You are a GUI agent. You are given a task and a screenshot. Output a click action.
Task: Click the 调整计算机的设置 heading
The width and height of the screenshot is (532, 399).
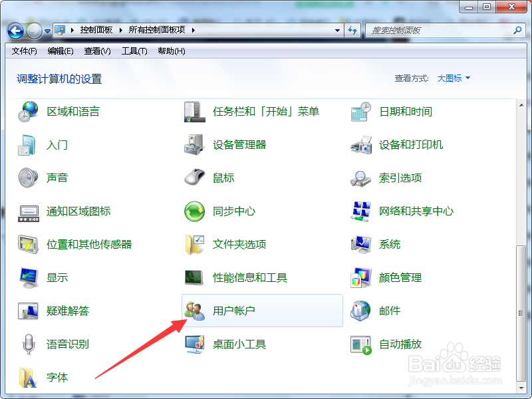(x=59, y=79)
